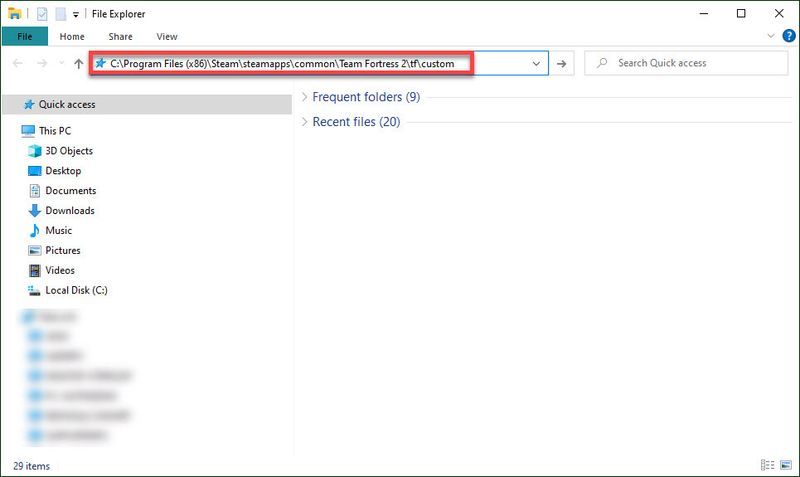Select This PC in navigation pane
800x477 pixels.
55,131
